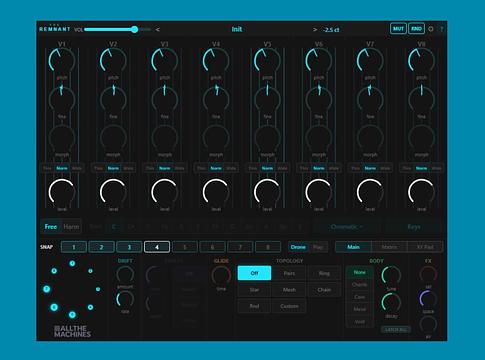This screenshot has width=485, height=360.
Task: Go to the next preset arrow
Action: point(315,30)
